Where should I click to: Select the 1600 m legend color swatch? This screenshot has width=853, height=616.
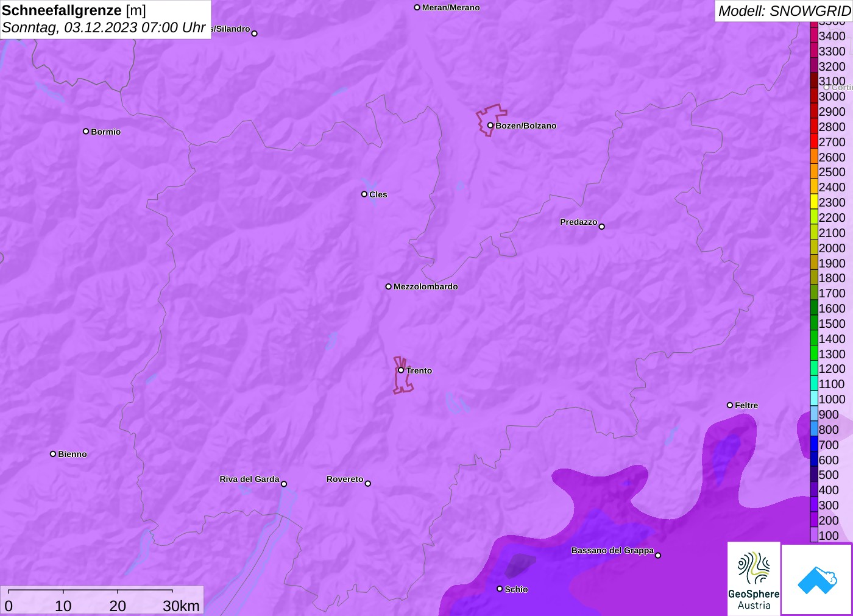[814, 308]
